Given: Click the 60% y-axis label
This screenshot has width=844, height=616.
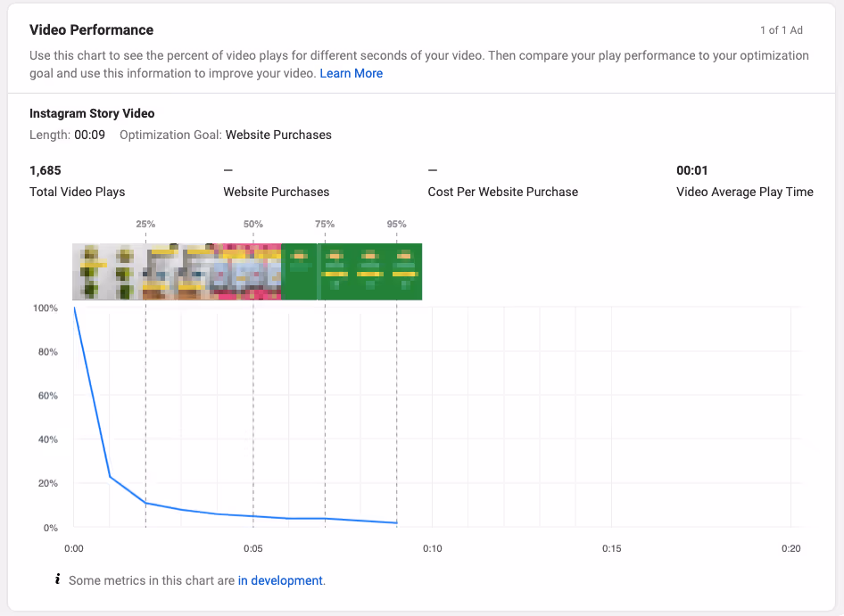Looking at the screenshot, I should click(48, 396).
